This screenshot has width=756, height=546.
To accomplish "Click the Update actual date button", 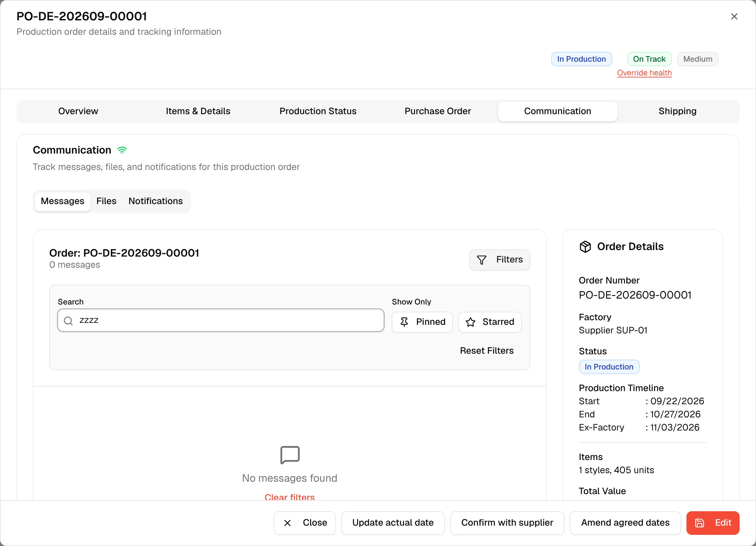I will point(393,523).
